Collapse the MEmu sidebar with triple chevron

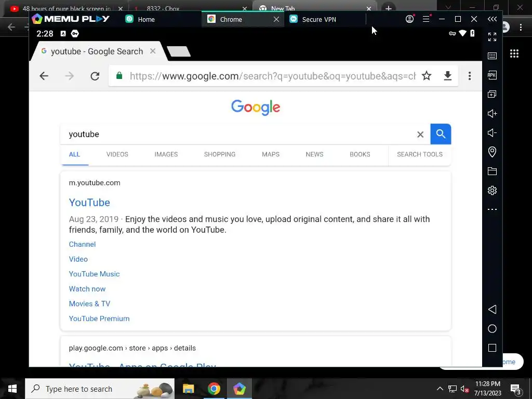coord(492,19)
